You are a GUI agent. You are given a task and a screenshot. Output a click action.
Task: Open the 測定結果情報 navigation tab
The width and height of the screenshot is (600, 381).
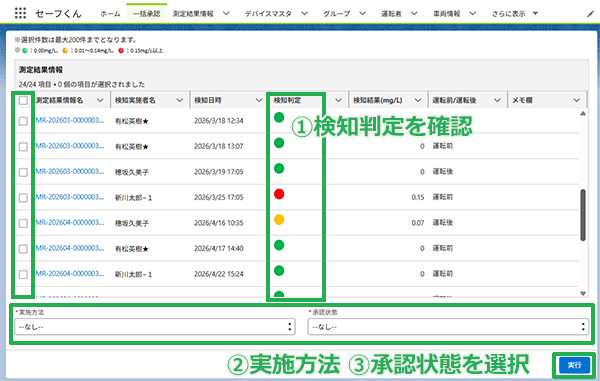click(x=193, y=14)
